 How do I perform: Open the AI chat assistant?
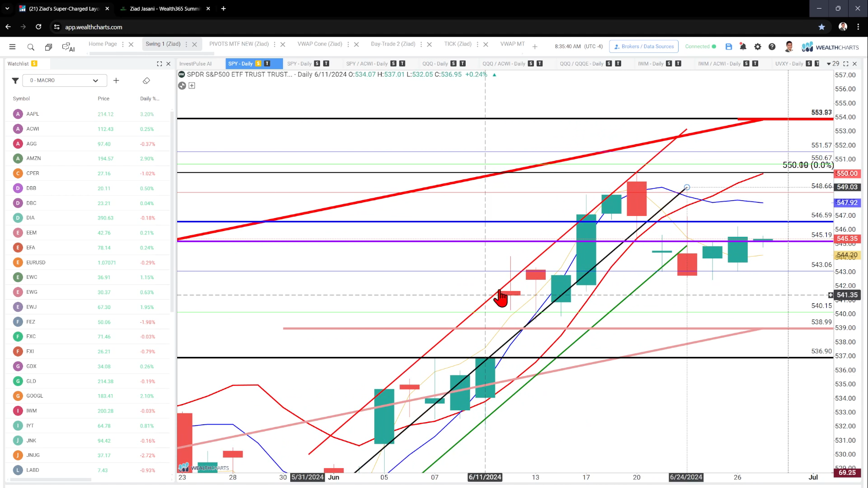(x=68, y=47)
